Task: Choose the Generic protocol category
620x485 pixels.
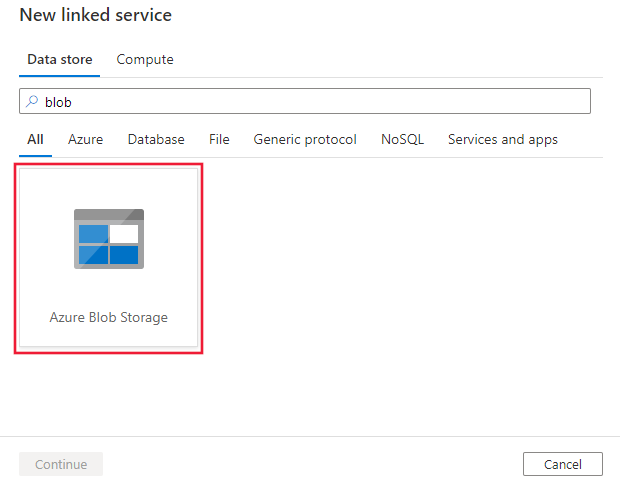Action: 305,140
